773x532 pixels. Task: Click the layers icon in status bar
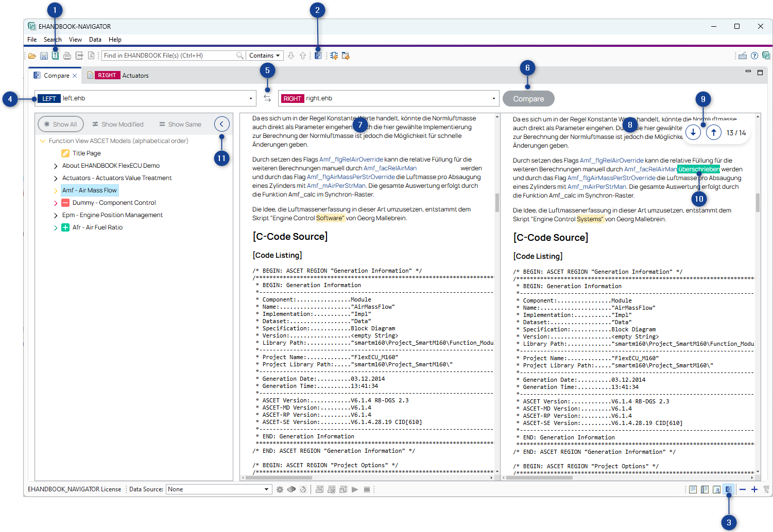pos(291,489)
